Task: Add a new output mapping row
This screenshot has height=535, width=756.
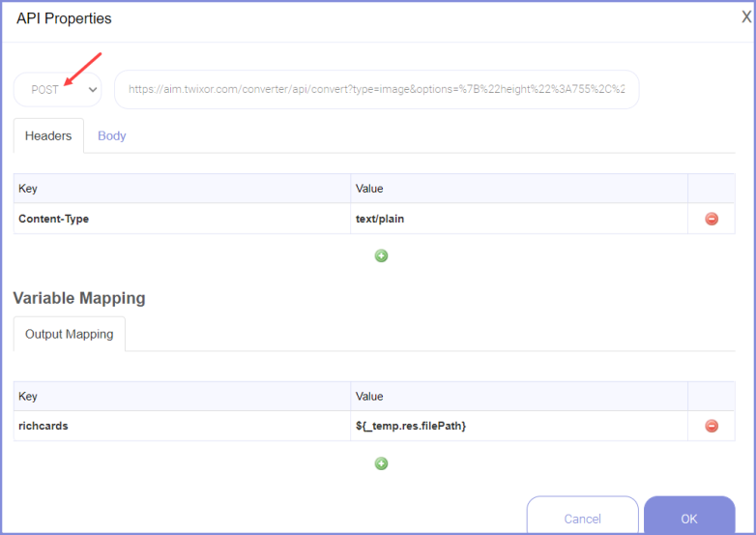Action: point(381,463)
